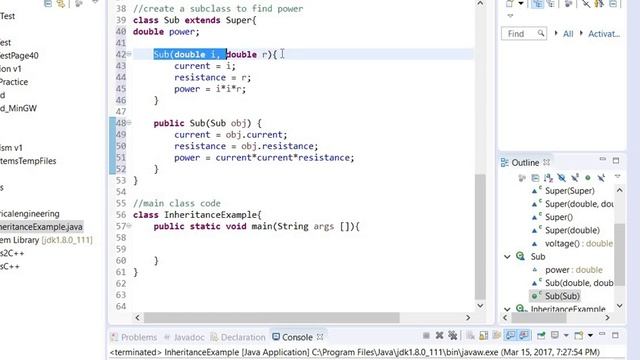Switch to the Declaration tab
The height and width of the screenshot is (360, 640).
click(x=238, y=337)
